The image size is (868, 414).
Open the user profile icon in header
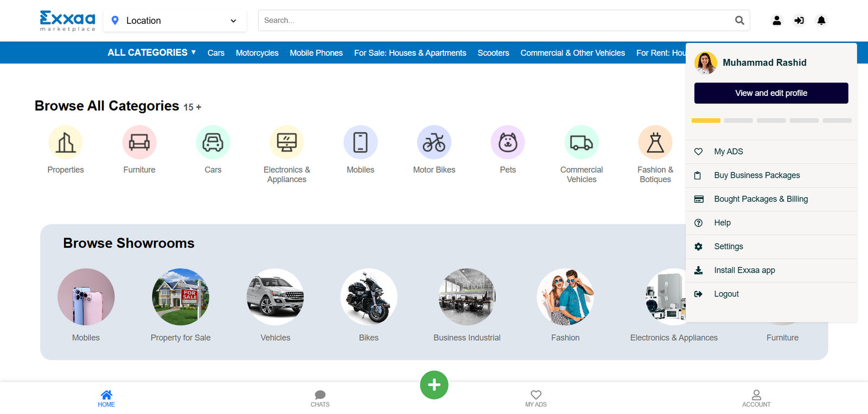coord(777,21)
